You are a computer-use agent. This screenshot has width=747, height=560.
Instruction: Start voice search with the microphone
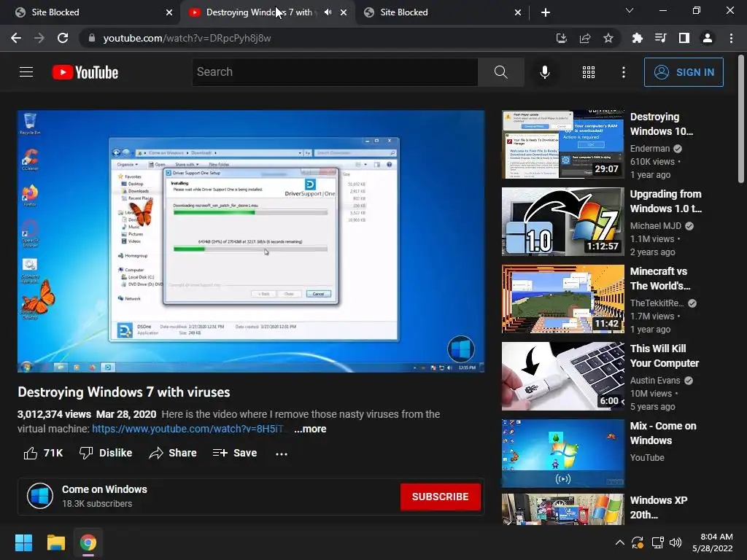545,72
